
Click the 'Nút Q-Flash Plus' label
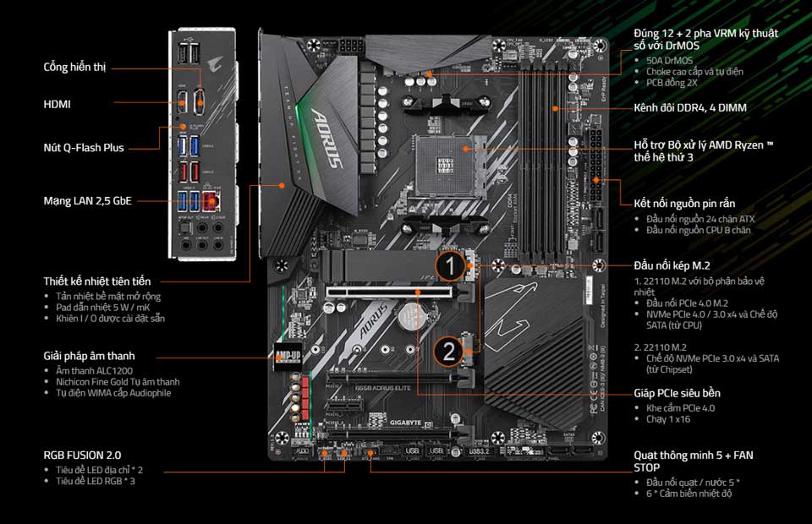coord(84,147)
